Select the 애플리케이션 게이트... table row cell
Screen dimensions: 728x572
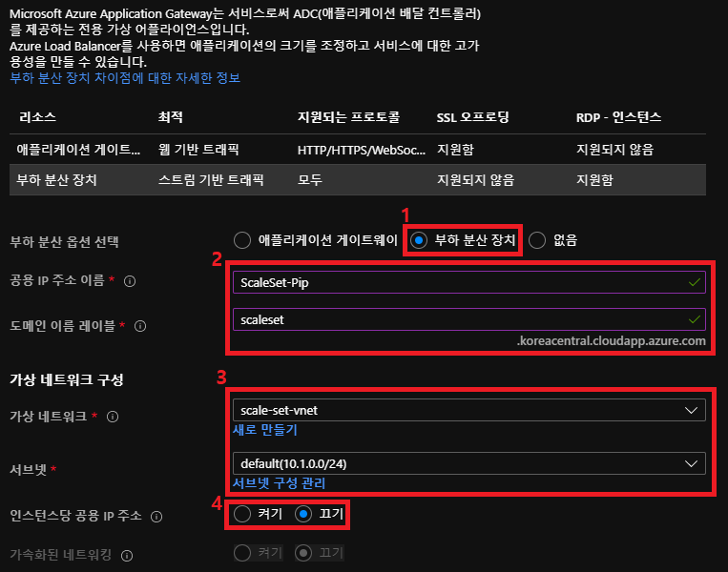[x=78, y=150]
